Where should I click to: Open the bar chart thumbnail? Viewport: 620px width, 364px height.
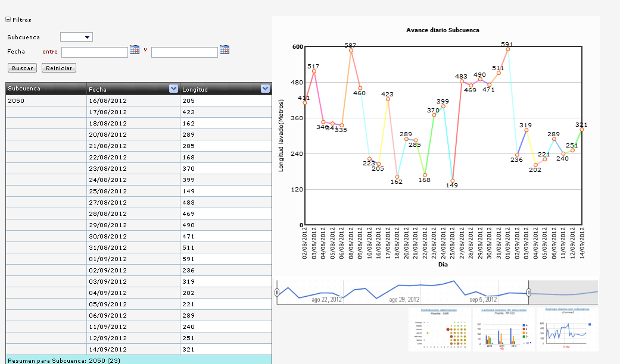coord(503,328)
